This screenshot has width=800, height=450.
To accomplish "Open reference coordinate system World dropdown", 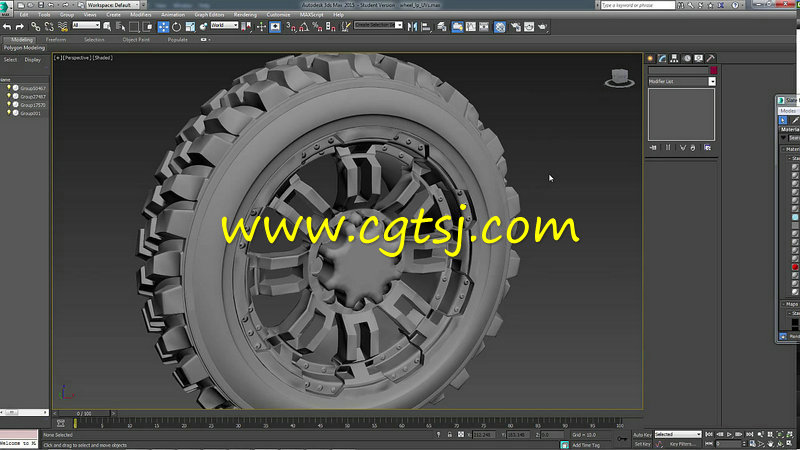I will 224,25.
